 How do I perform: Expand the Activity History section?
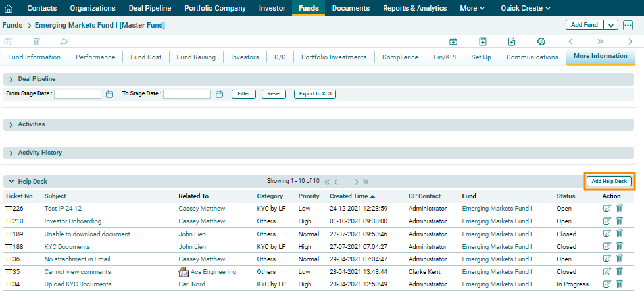pyautogui.click(x=11, y=153)
